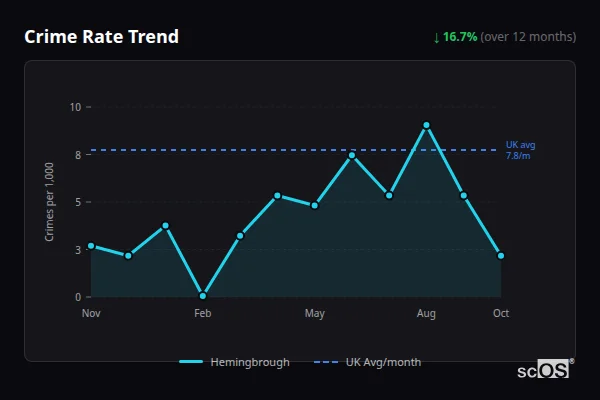Click the scOS logo
This screenshot has height=400, width=600.
pyautogui.click(x=545, y=369)
